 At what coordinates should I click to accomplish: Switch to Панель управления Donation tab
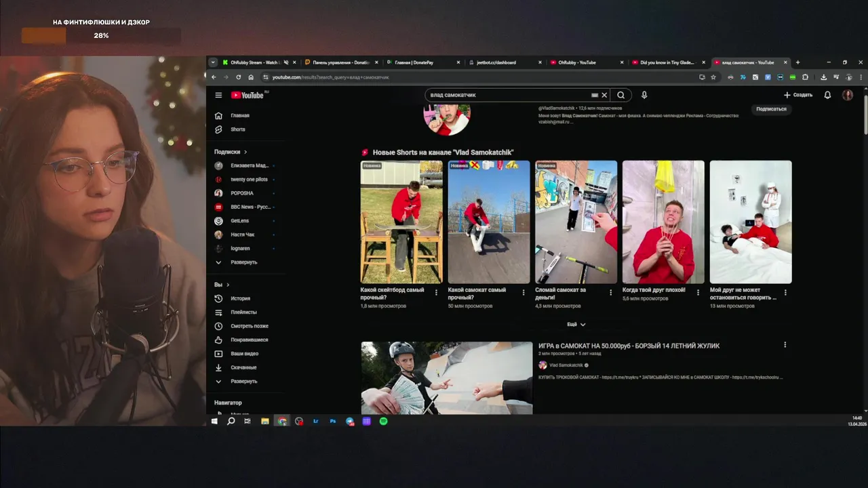coord(341,62)
